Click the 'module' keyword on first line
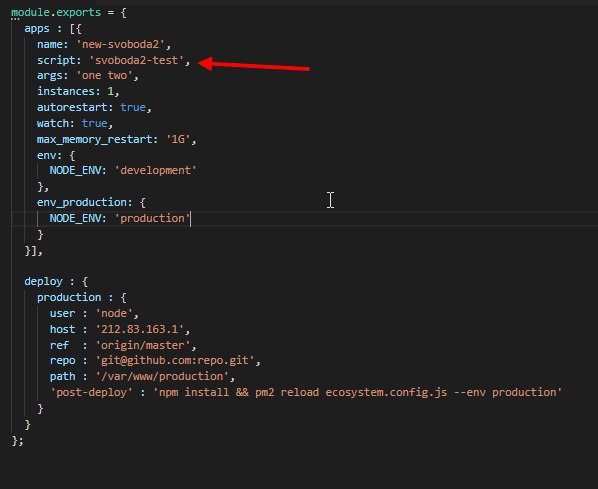Viewport: 598px width, 489px height. tap(31, 13)
